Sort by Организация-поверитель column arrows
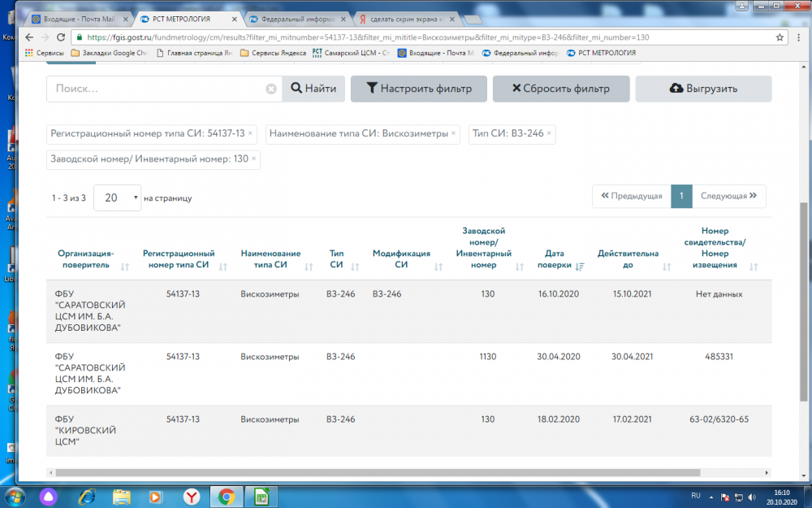812x508 pixels. (125, 267)
